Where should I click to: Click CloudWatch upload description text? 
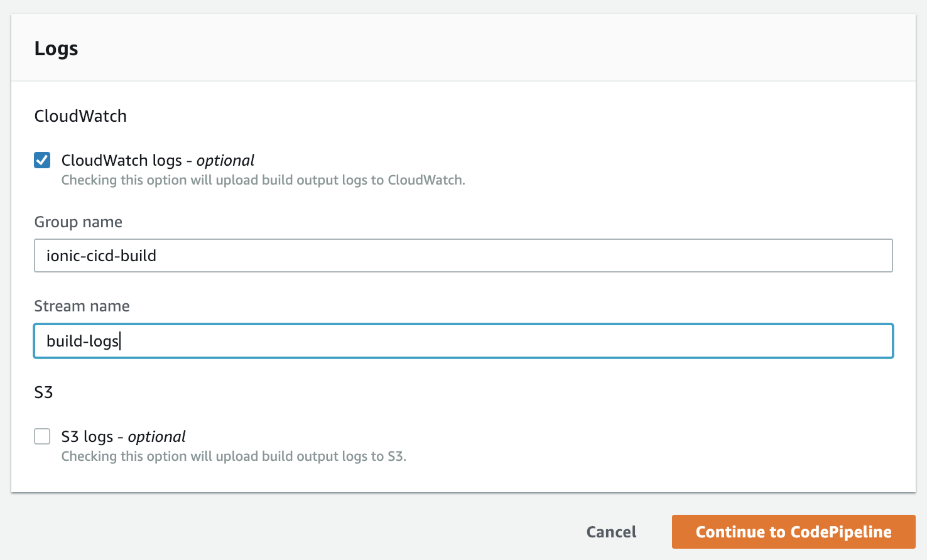[x=263, y=180]
